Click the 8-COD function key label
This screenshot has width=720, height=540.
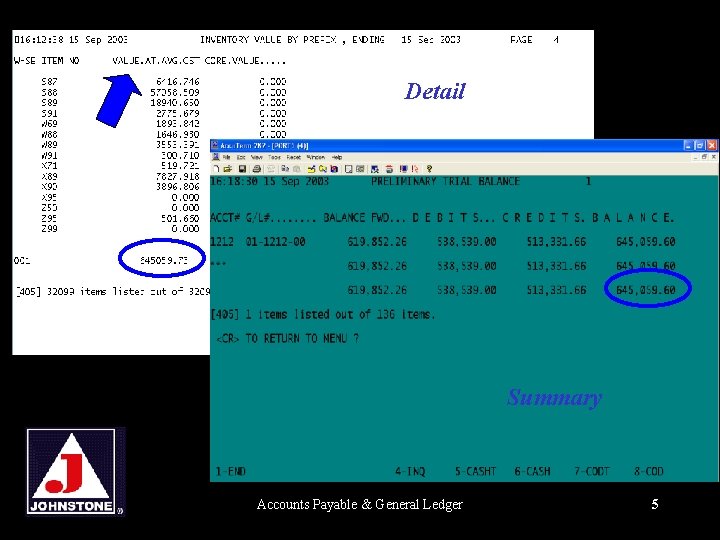pos(649,472)
